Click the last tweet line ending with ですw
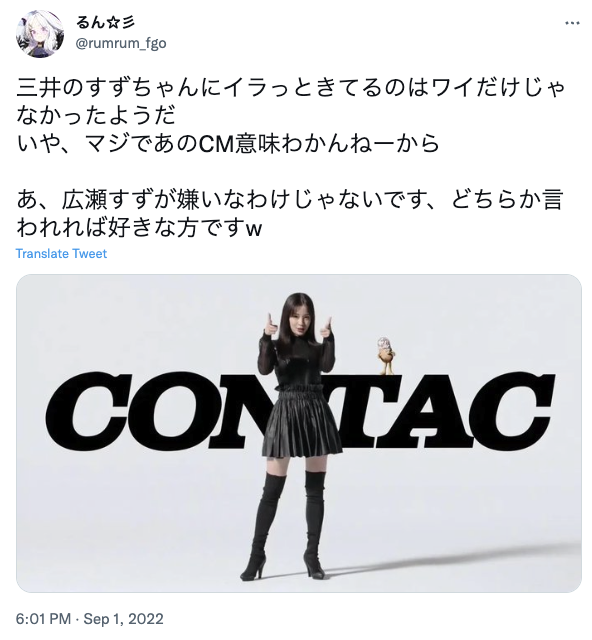This screenshot has height=640, width=592. click(139, 228)
